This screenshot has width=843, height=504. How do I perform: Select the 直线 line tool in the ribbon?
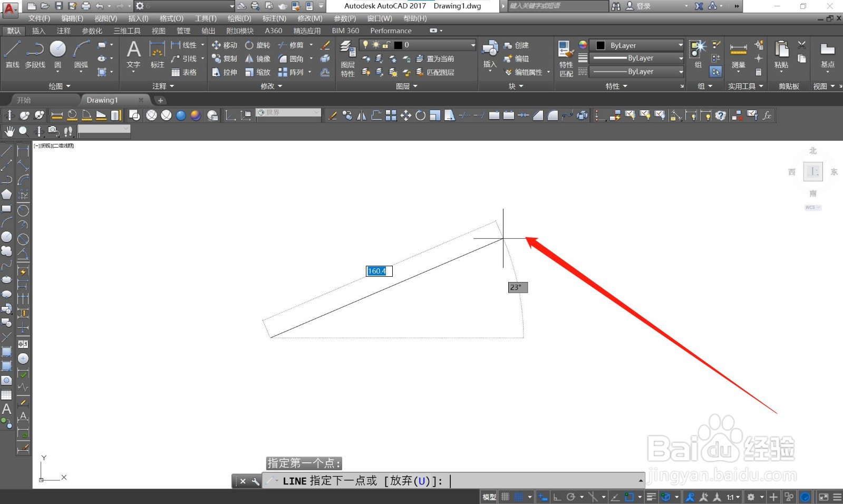tap(12, 55)
